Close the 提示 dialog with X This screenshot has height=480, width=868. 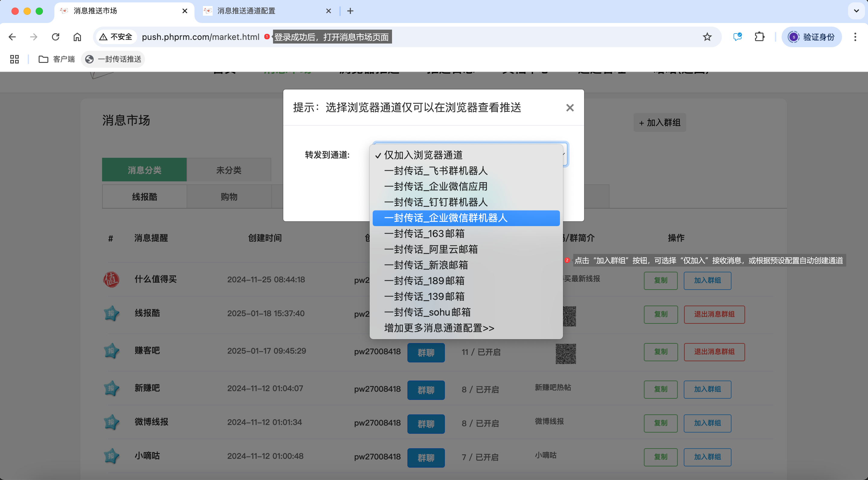[570, 108]
